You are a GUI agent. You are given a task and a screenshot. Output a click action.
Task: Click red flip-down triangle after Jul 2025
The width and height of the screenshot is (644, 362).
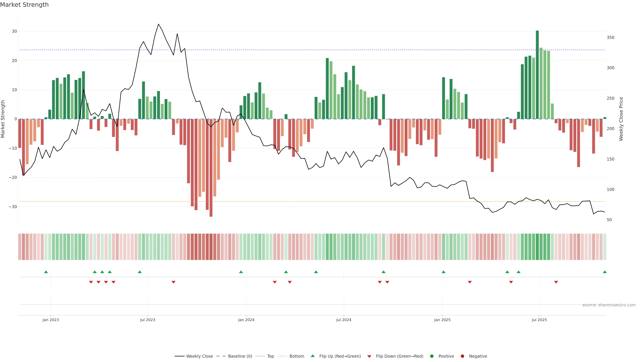(x=556, y=282)
